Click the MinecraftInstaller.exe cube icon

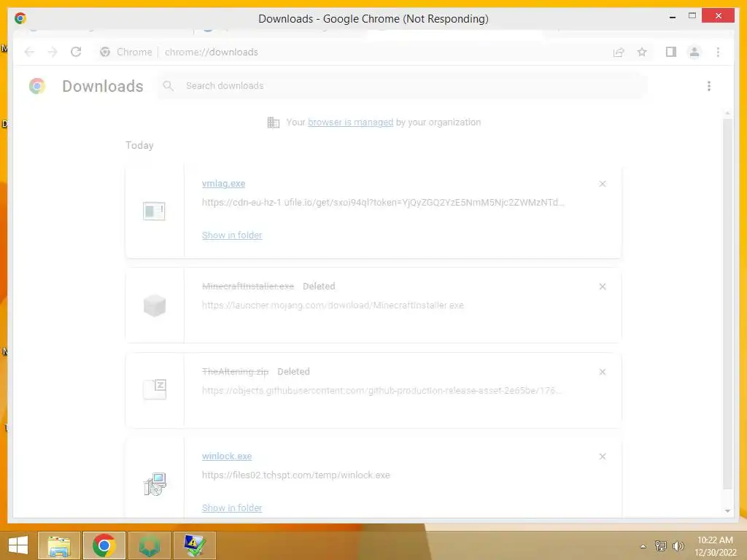coord(155,306)
